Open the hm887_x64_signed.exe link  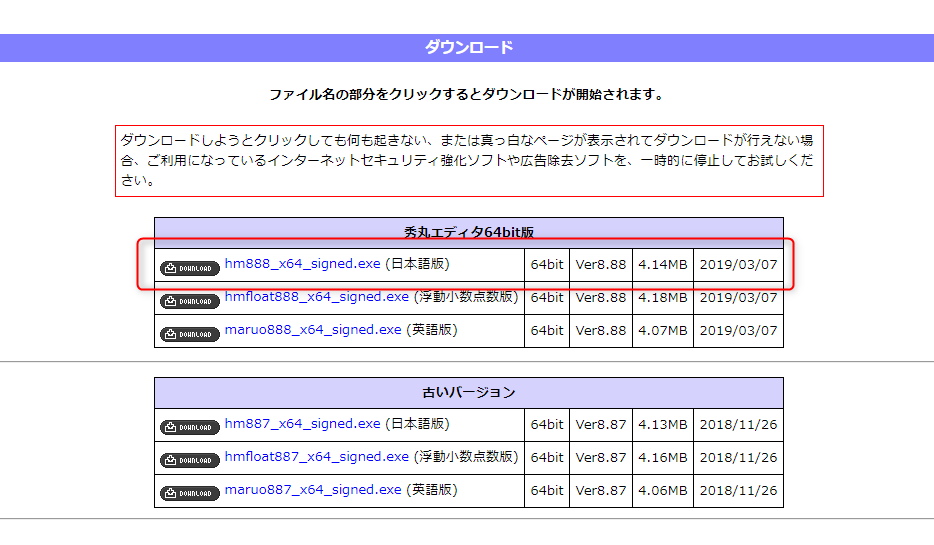pos(302,423)
